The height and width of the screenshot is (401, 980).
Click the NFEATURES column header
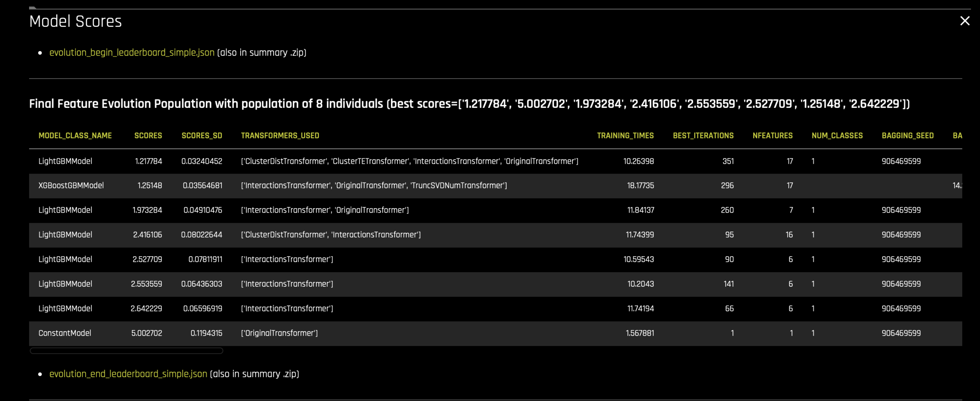(x=772, y=136)
